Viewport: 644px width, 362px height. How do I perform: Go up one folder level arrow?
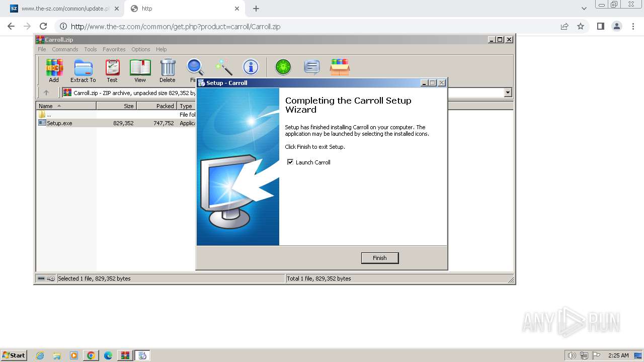click(x=46, y=93)
